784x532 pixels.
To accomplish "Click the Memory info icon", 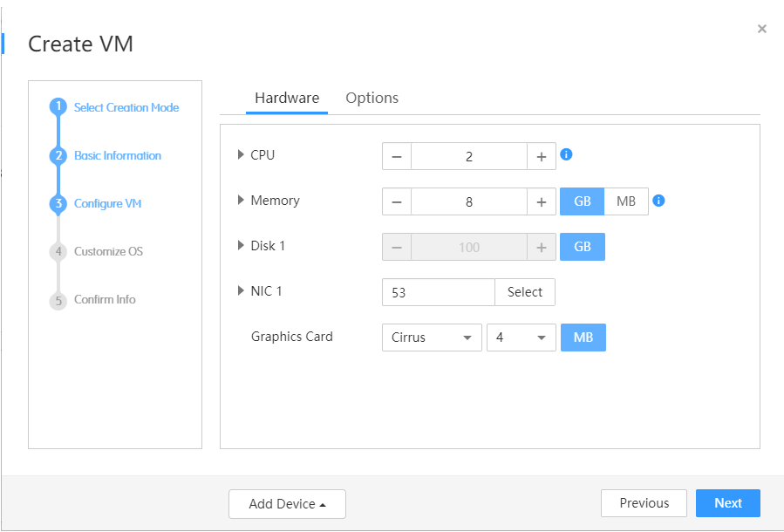I will (659, 201).
